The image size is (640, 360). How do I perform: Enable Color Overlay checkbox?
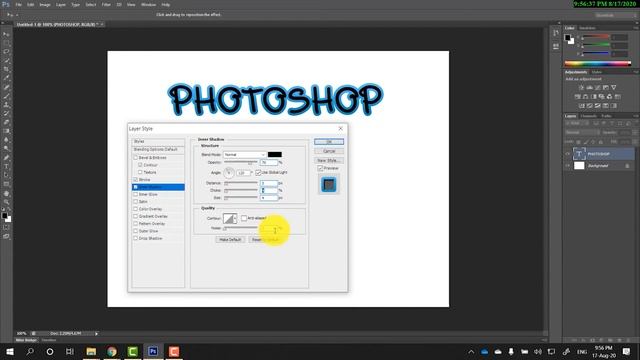[136, 209]
